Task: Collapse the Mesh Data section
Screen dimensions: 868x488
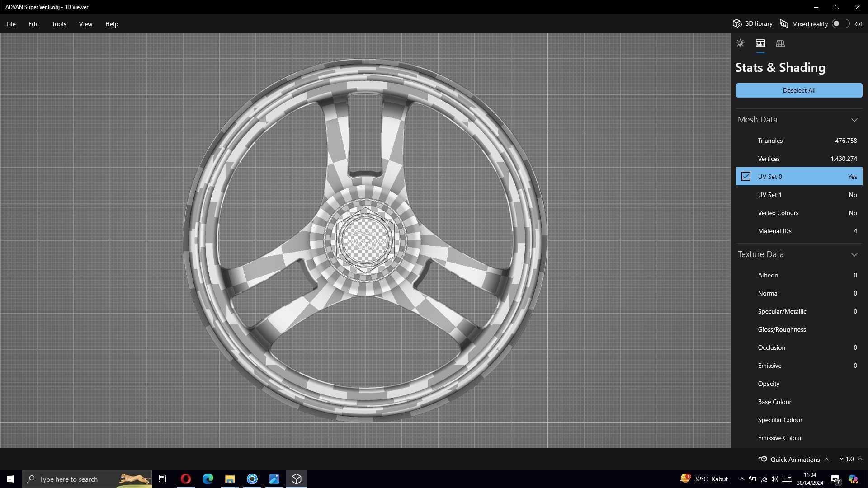Action: tap(854, 120)
